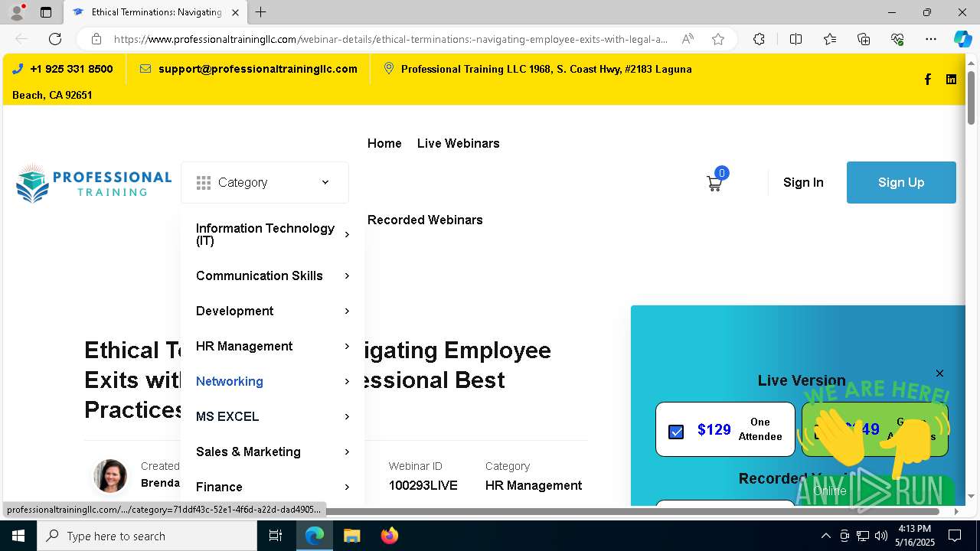The image size is (980, 551).
Task: Expand HR Management submenu arrow
Action: (x=347, y=346)
